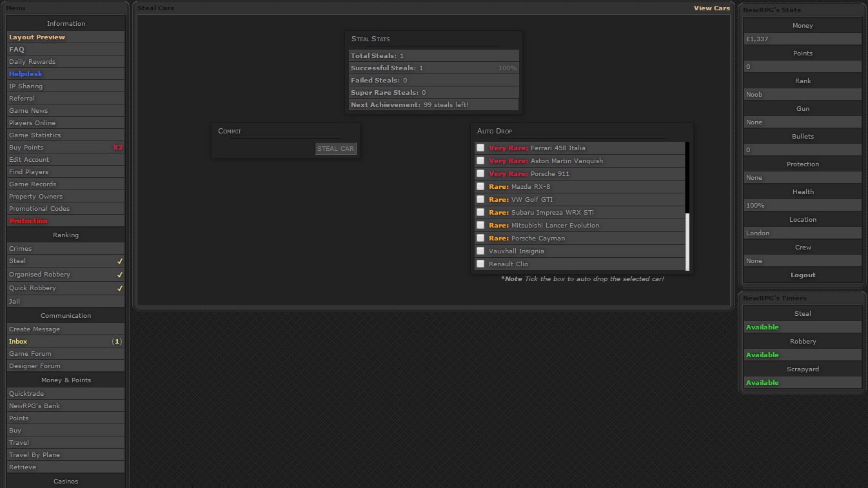Open the View Cars link
868x488 pixels.
click(712, 8)
